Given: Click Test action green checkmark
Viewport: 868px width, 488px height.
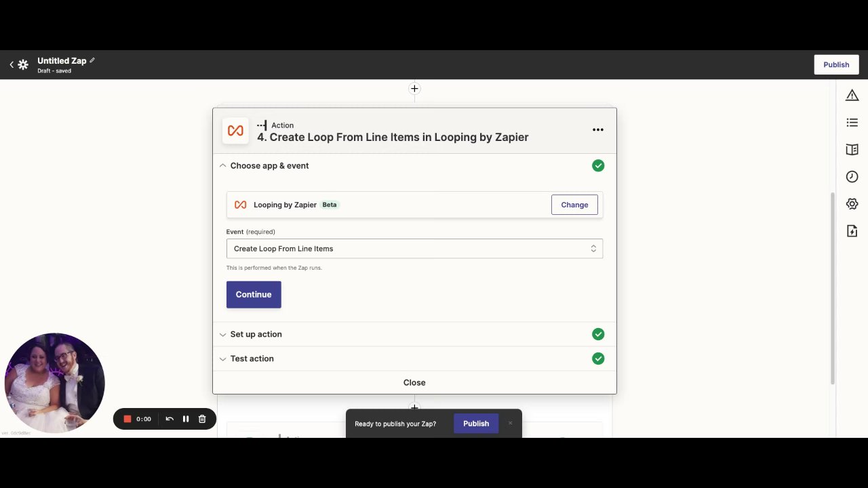Looking at the screenshot, I should (x=598, y=359).
